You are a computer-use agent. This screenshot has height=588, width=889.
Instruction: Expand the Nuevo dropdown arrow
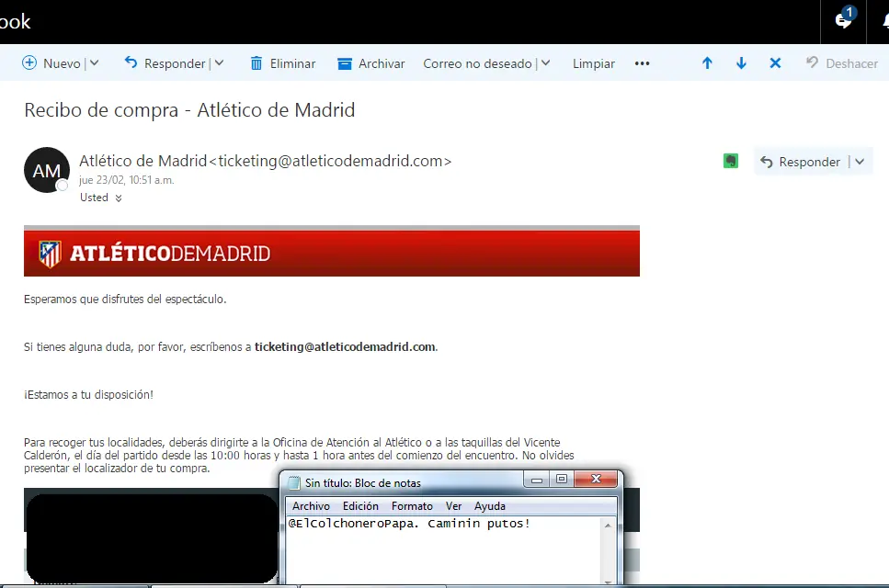[94, 62]
